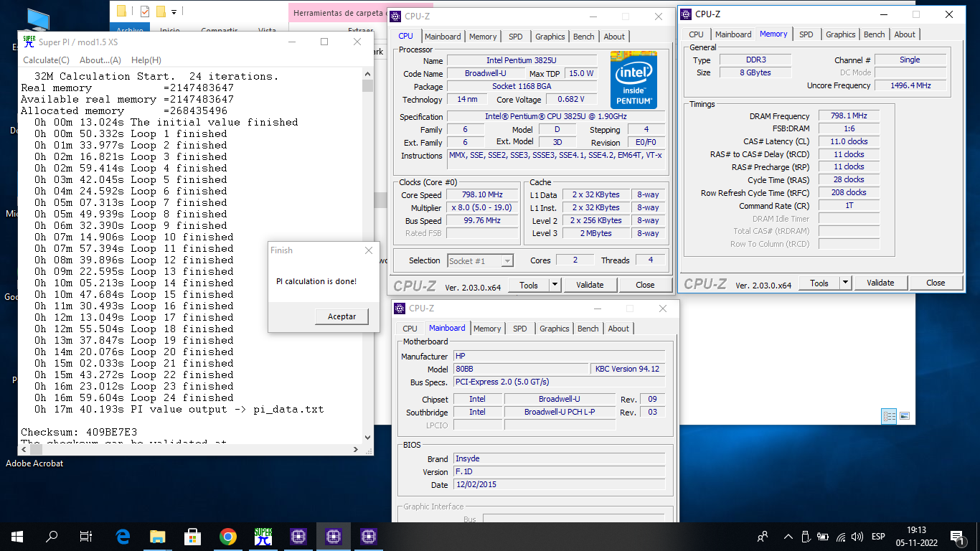Open the People icon in system tray
The height and width of the screenshot is (551, 980).
click(763, 537)
